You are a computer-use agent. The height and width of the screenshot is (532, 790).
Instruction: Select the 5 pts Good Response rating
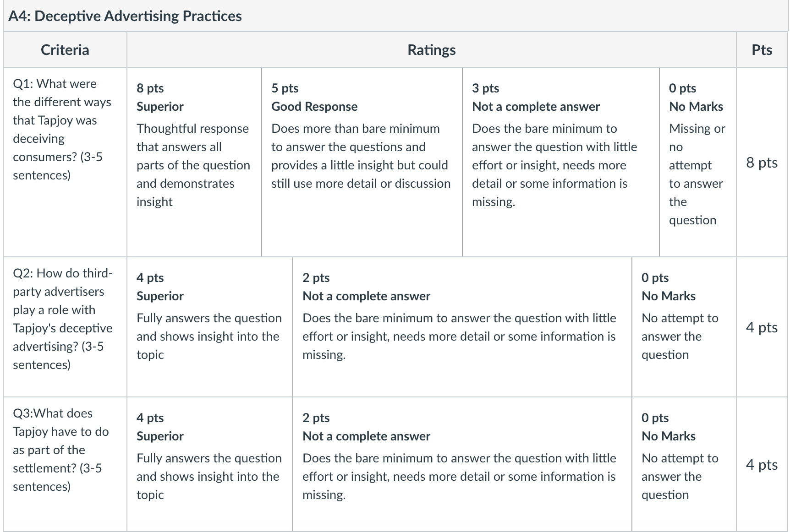tap(362, 162)
